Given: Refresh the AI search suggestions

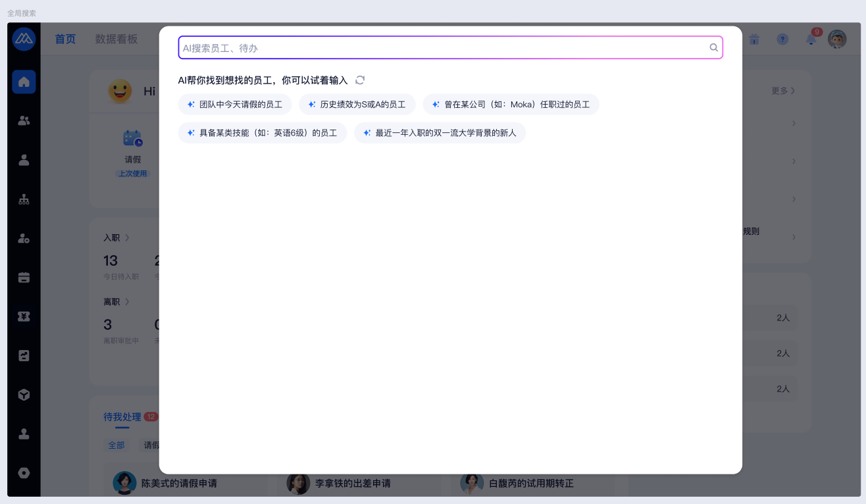Looking at the screenshot, I should point(360,80).
